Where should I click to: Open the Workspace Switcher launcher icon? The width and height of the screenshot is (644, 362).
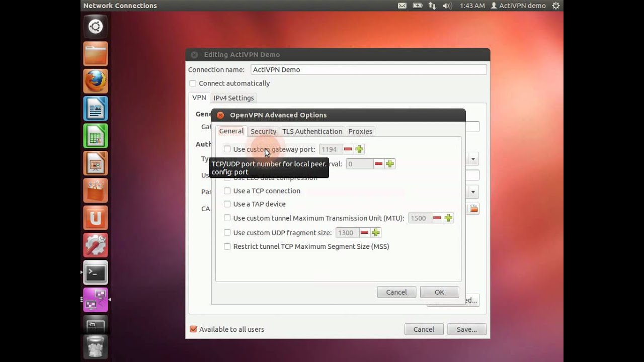(95, 326)
